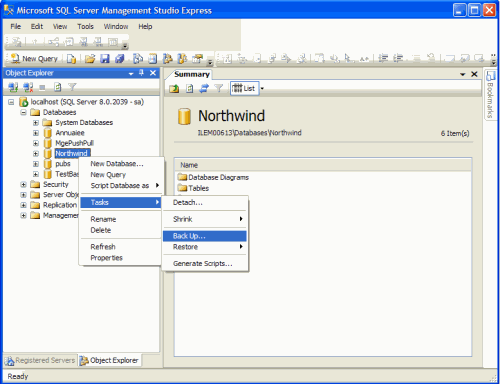The width and height of the screenshot is (500, 384).
Task: Expand the Security folder node
Action: pos(23,185)
